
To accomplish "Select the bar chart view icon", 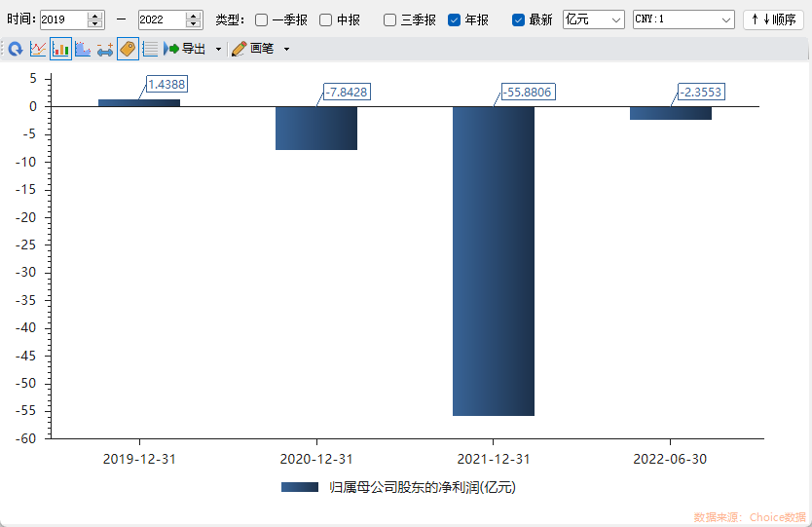I will (60, 50).
